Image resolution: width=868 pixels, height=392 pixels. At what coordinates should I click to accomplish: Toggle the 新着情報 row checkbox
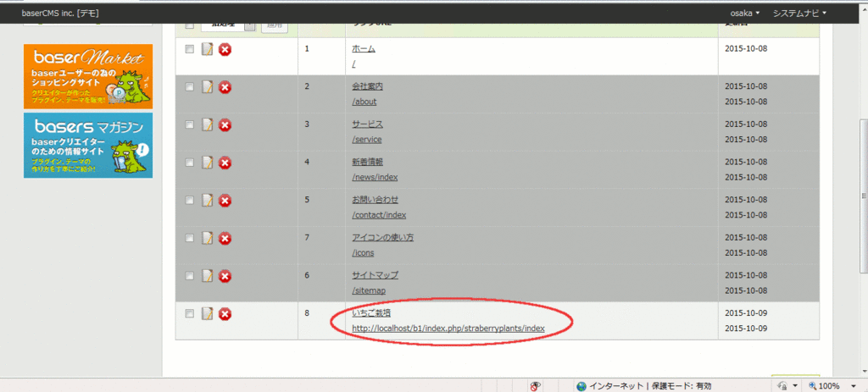(189, 162)
